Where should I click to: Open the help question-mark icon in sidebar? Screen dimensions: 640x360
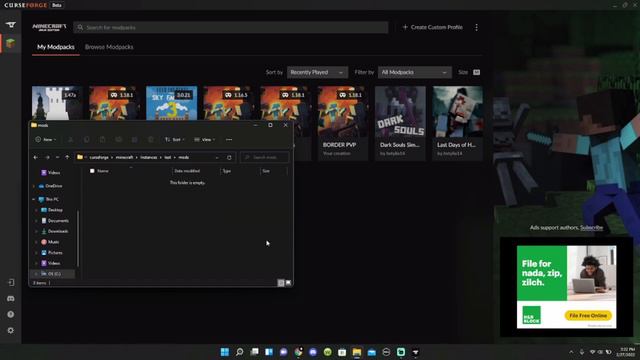11,314
